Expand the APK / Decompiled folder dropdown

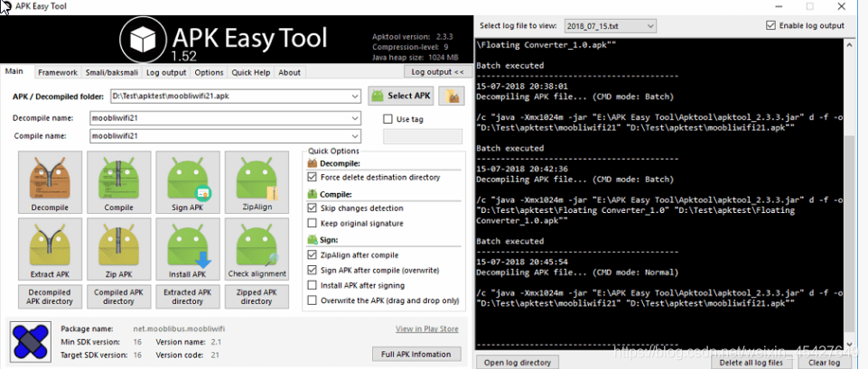click(355, 97)
